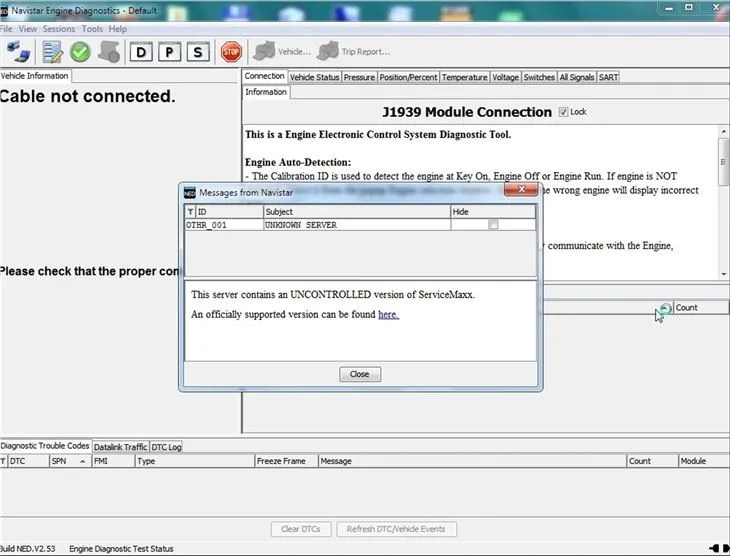Viewport: 730px width, 556px height.
Task: Open the View menu
Action: click(x=28, y=29)
